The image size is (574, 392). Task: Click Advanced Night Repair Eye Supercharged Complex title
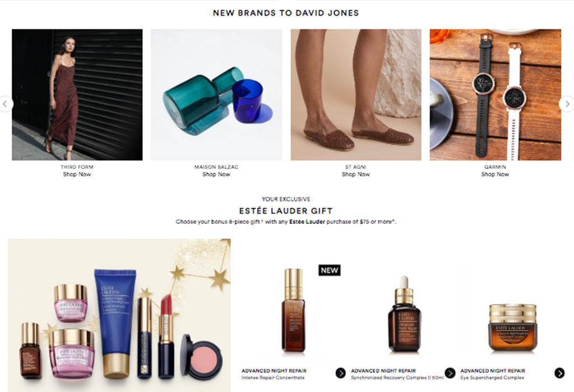point(493,374)
